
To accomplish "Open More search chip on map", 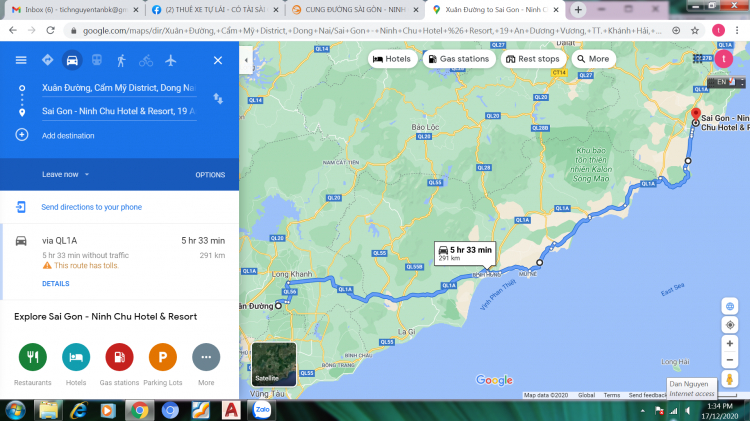I will 593,59.
